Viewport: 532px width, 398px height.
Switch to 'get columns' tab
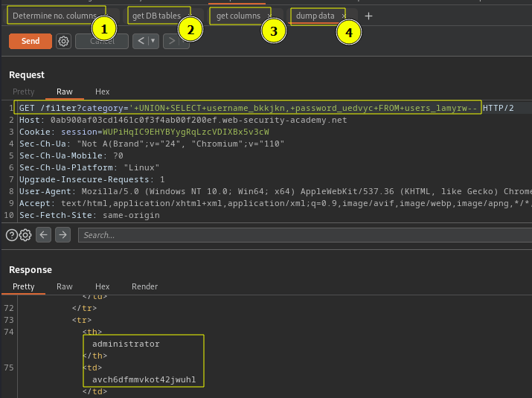(x=238, y=16)
